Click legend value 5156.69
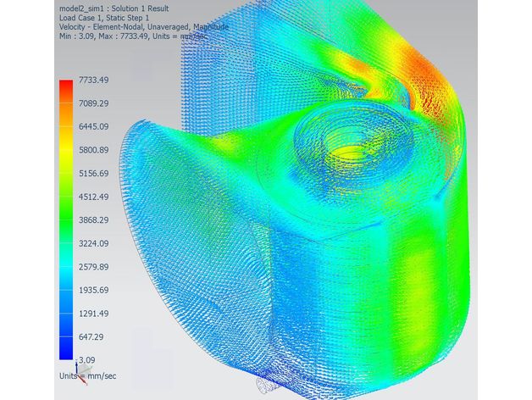 click(94, 173)
